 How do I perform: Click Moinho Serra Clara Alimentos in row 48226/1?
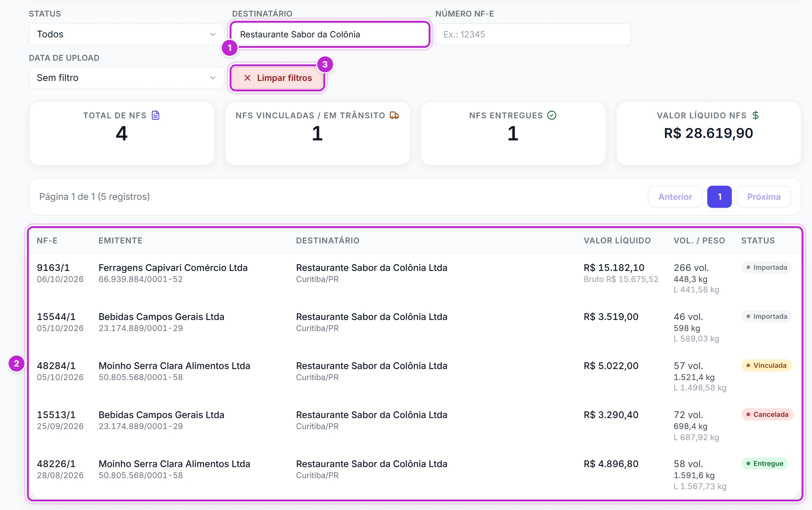174,464
